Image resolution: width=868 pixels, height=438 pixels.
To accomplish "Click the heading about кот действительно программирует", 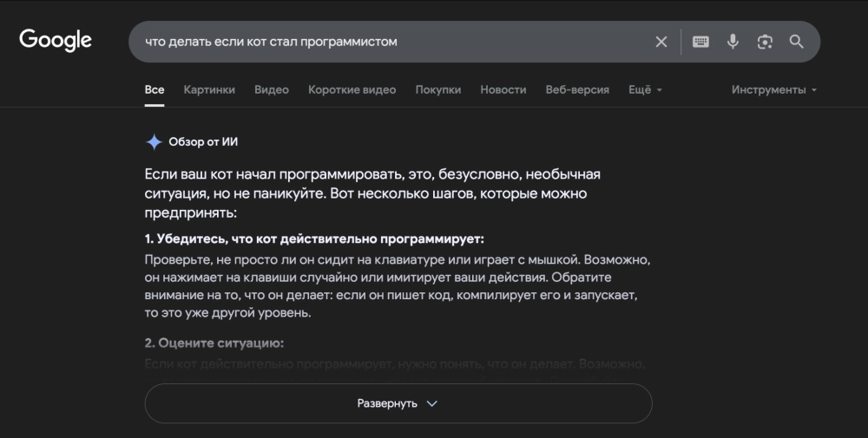I will coord(314,239).
